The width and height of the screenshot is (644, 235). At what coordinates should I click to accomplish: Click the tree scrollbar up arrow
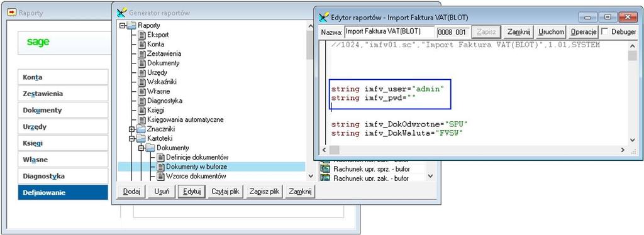(x=311, y=25)
